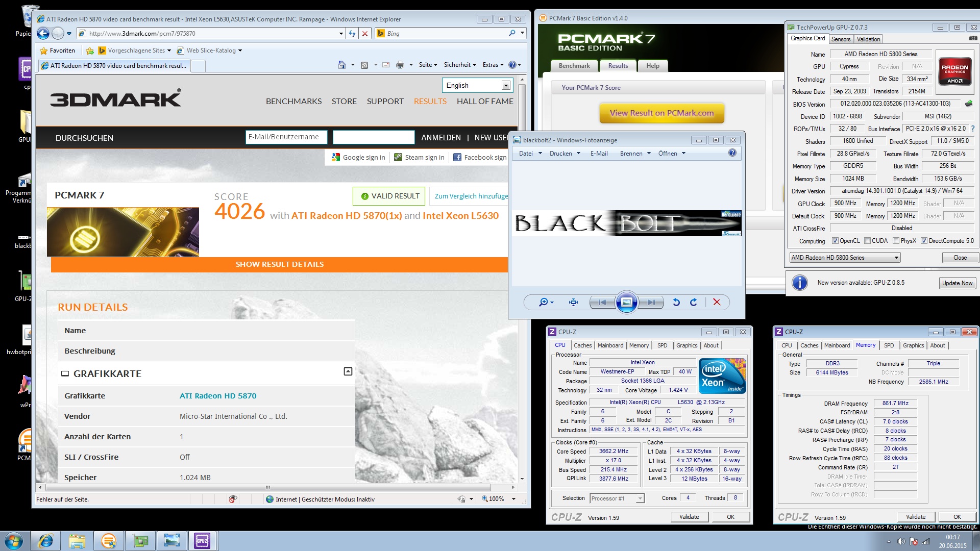The height and width of the screenshot is (551, 980).
Task: Click the RSS feeds icon in IE
Action: click(364, 65)
